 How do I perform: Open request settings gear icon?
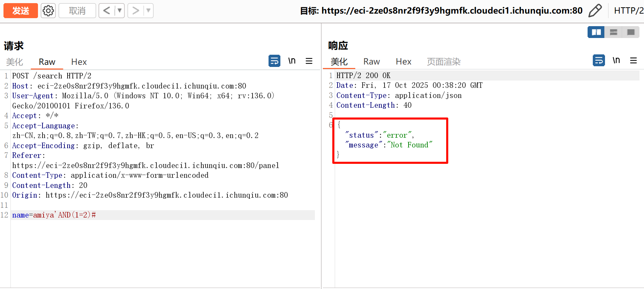[x=48, y=11]
